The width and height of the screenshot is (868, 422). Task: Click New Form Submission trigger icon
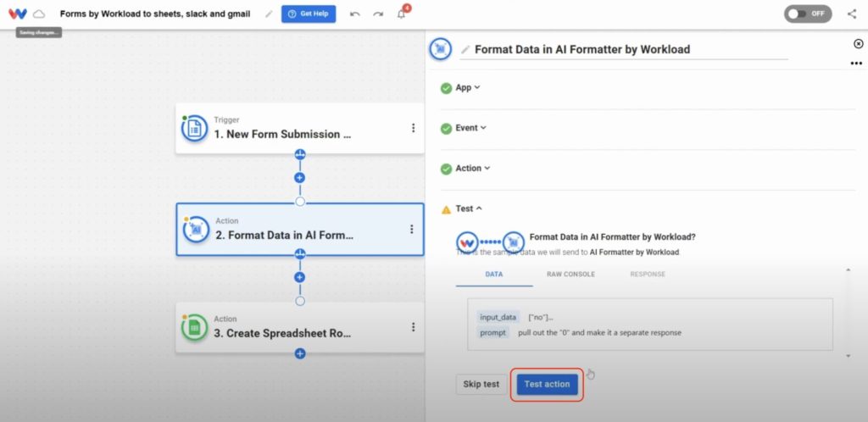(194, 128)
